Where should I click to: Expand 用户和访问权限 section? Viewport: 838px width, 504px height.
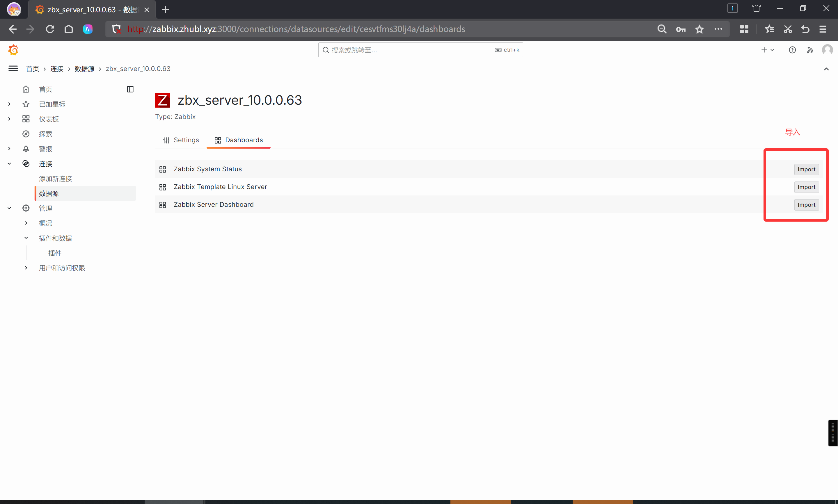(x=26, y=268)
